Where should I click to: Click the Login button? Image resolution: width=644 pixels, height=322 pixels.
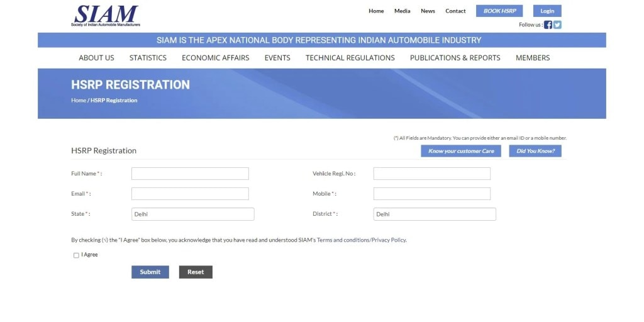coord(547,11)
